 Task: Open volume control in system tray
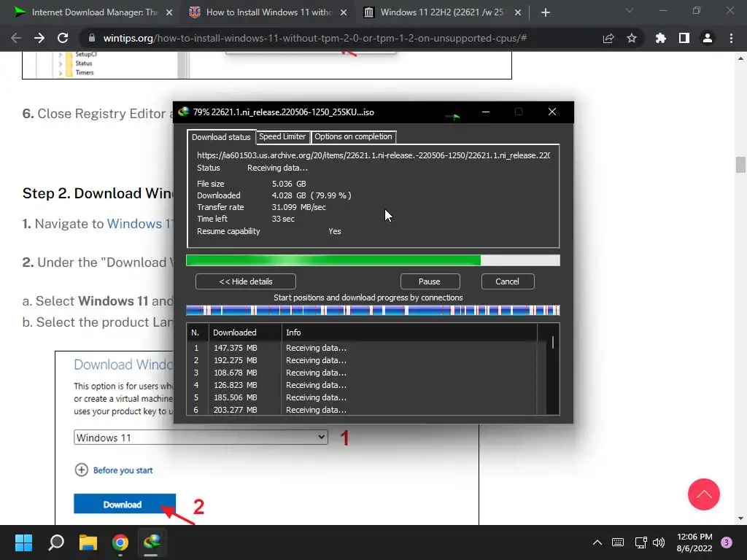tap(659, 542)
